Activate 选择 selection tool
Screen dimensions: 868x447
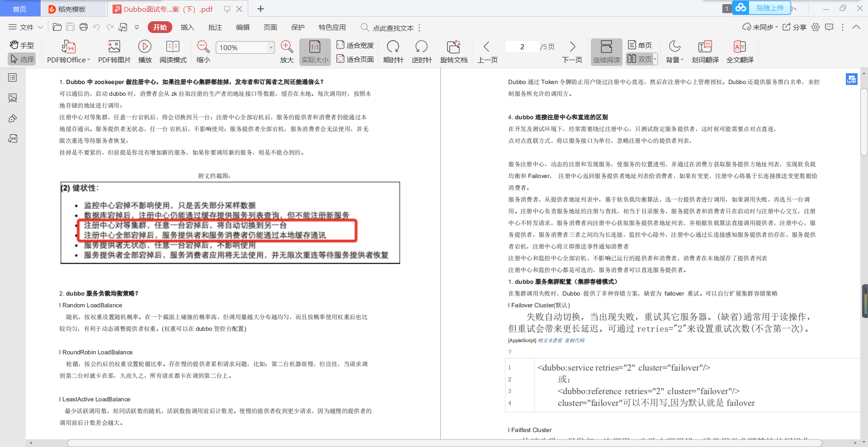[22, 59]
